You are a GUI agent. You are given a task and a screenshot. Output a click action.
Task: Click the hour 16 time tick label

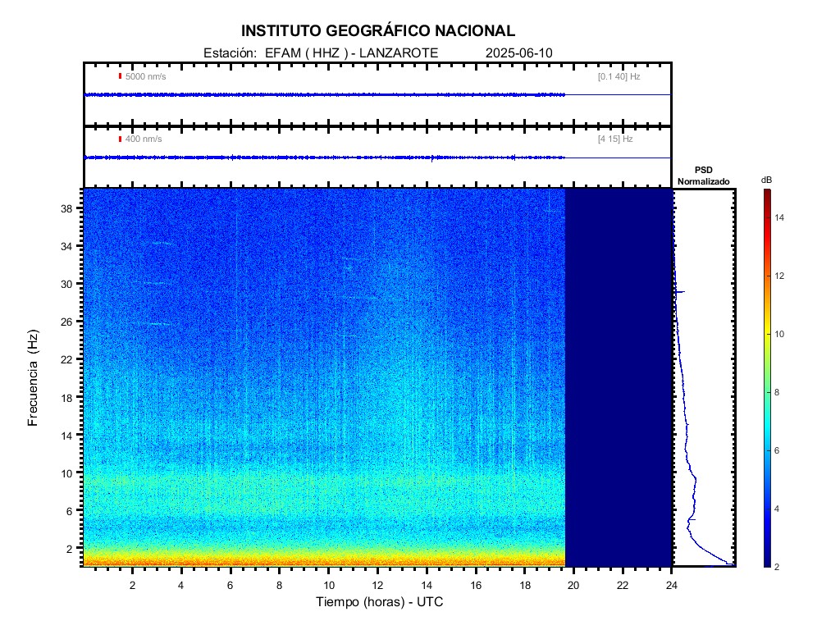click(476, 585)
